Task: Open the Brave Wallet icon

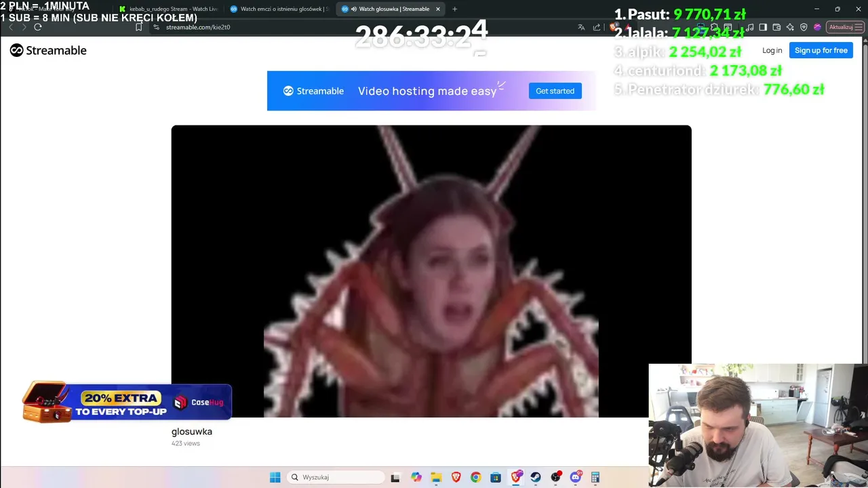Action: click(x=776, y=27)
